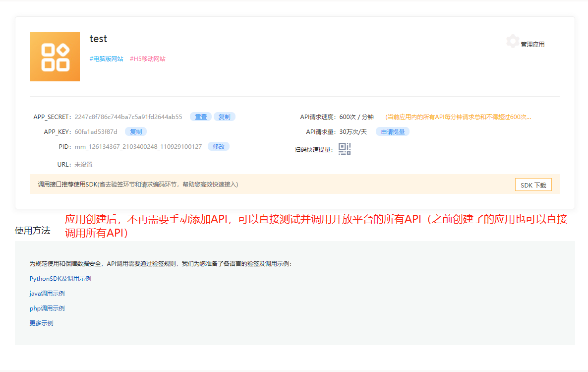Click the URL 未设置 value
588x372 pixels.
(83, 165)
